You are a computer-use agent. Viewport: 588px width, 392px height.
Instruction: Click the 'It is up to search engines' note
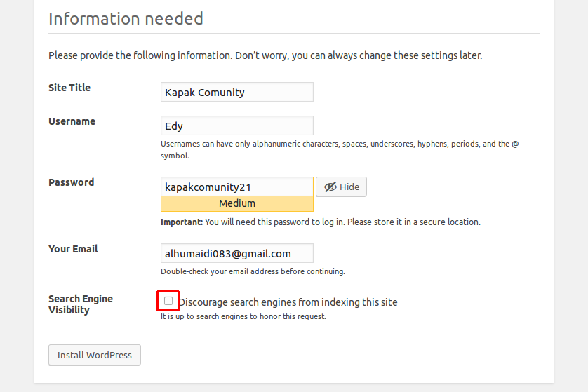(243, 316)
